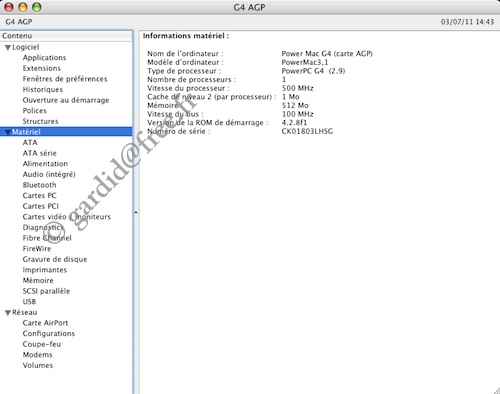Close the window with the red button

(x=9, y=7)
